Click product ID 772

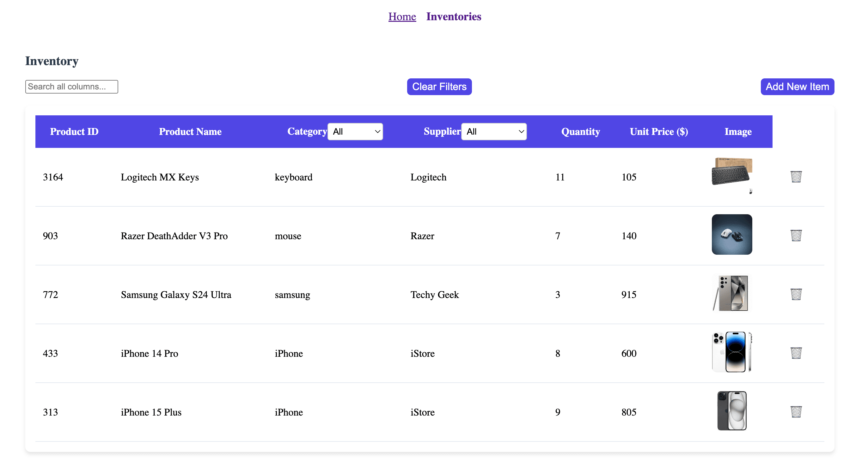pos(50,295)
